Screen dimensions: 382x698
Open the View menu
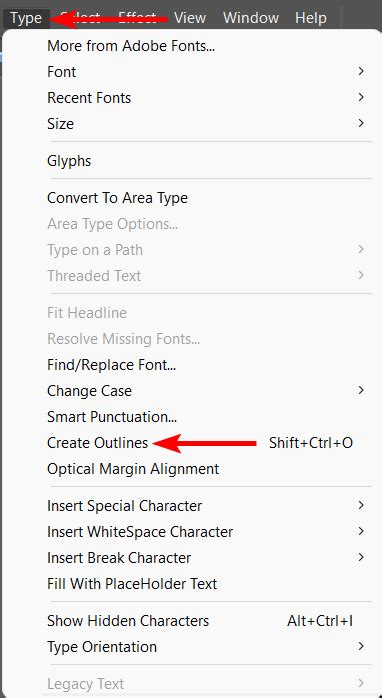pos(192,18)
